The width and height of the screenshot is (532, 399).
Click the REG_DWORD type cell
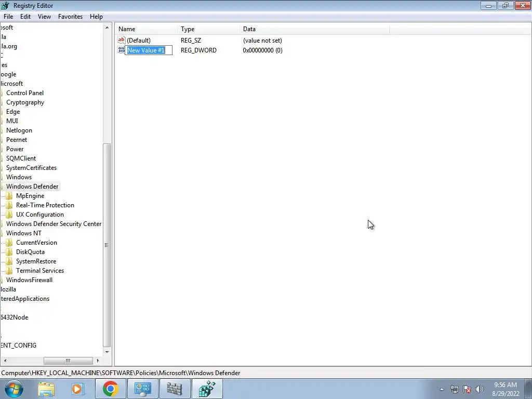coord(198,50)
